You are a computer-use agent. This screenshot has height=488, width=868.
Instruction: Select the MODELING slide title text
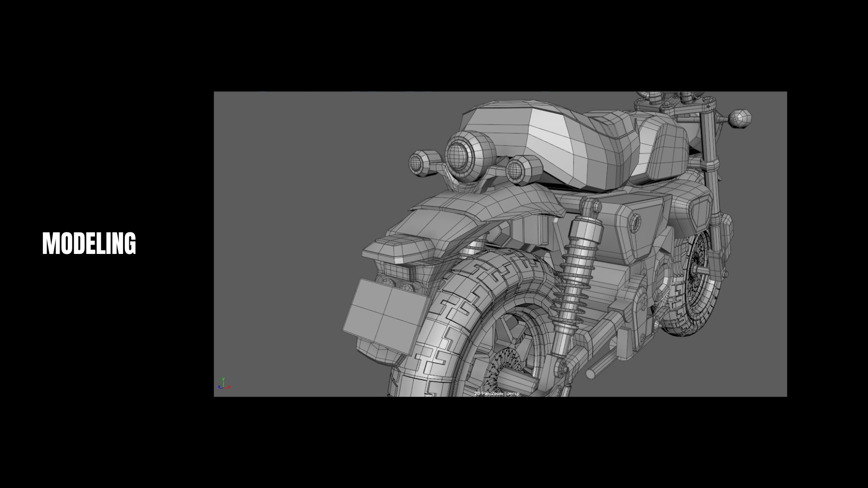pyautogui.click(x=89, y=244)
